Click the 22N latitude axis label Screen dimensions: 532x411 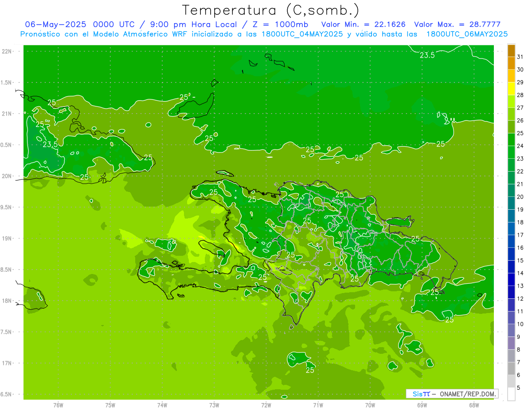(7, 51)
